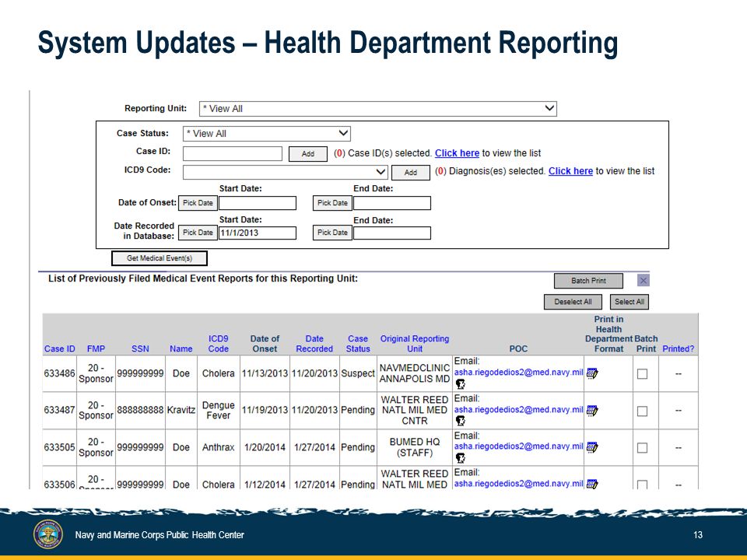This screenshot has width=747, height=560.
Task: Click case ID 633487 cell
Action: (60, 410)
